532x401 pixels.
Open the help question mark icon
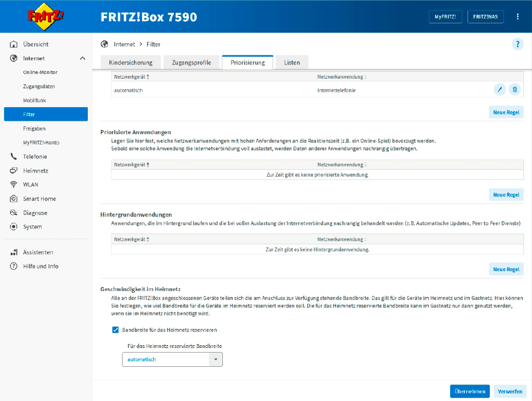(x=517, y=44)
